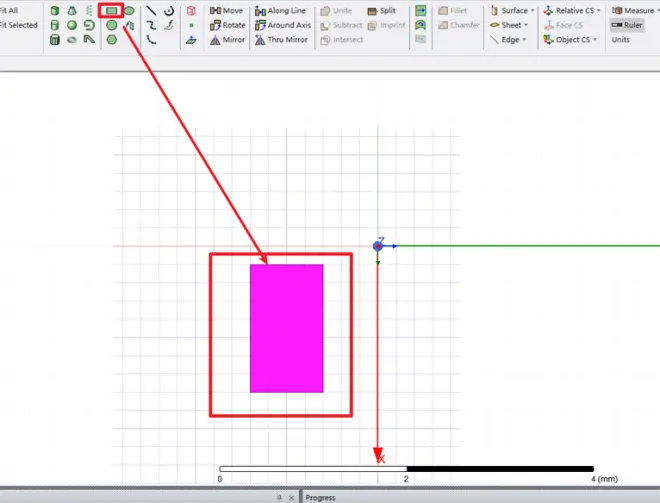The image size is (660, 503).
Task: Select the Draw Line tool
Action: click(151, 11)
